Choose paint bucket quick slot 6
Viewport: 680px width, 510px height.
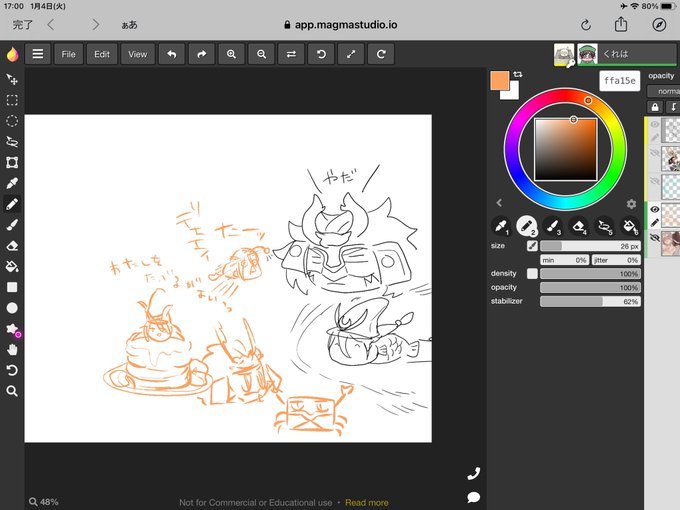pos(630,226)
